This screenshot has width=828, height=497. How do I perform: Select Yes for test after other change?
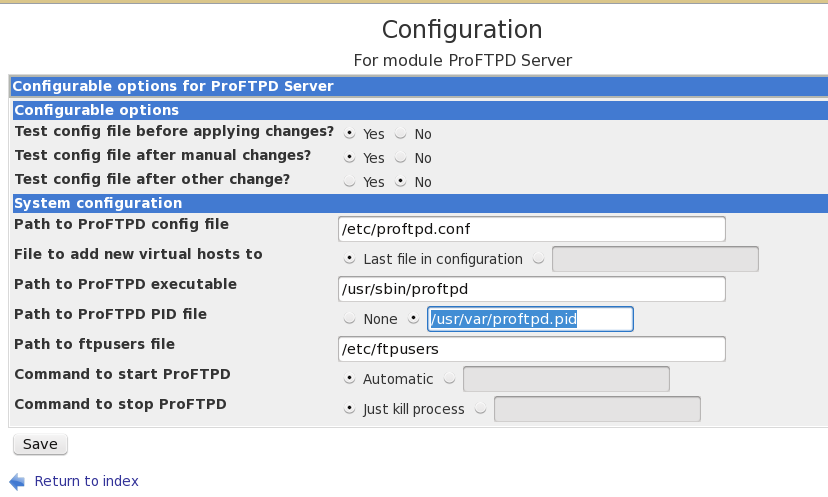tap(349, 181)
